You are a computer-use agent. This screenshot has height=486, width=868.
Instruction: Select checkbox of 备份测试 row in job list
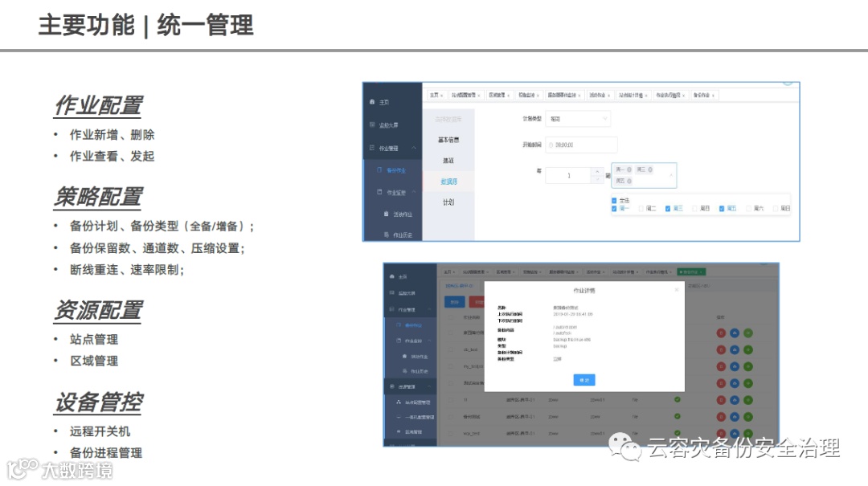pos(451,416)
